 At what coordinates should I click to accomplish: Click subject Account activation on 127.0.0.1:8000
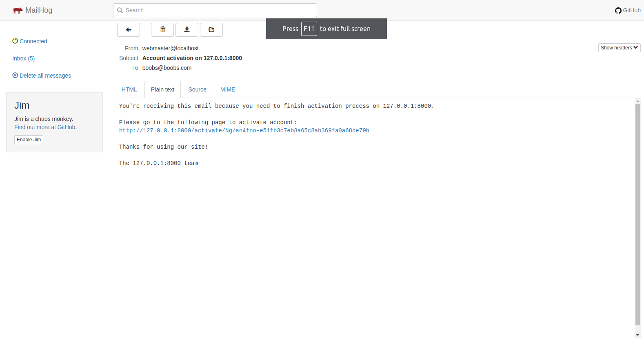point(192,58)
